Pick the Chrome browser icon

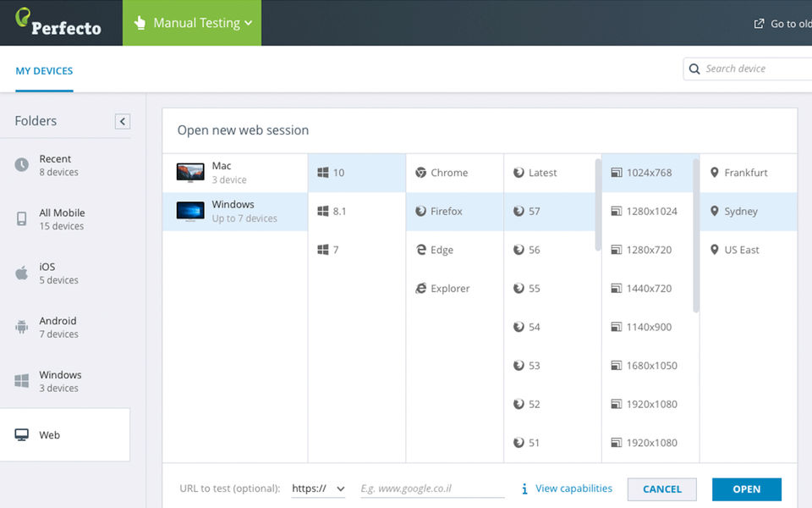tap(421, 173)
